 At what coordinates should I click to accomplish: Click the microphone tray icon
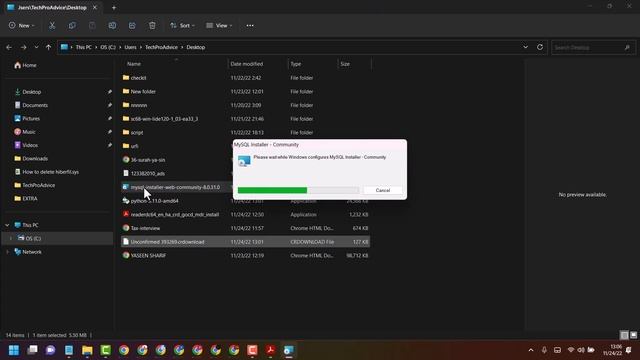(544, 350)
